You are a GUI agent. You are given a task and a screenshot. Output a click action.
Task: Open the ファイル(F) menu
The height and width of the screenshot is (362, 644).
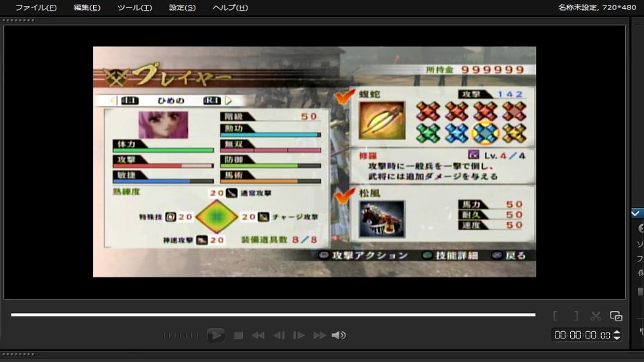(x=36, y=7)
